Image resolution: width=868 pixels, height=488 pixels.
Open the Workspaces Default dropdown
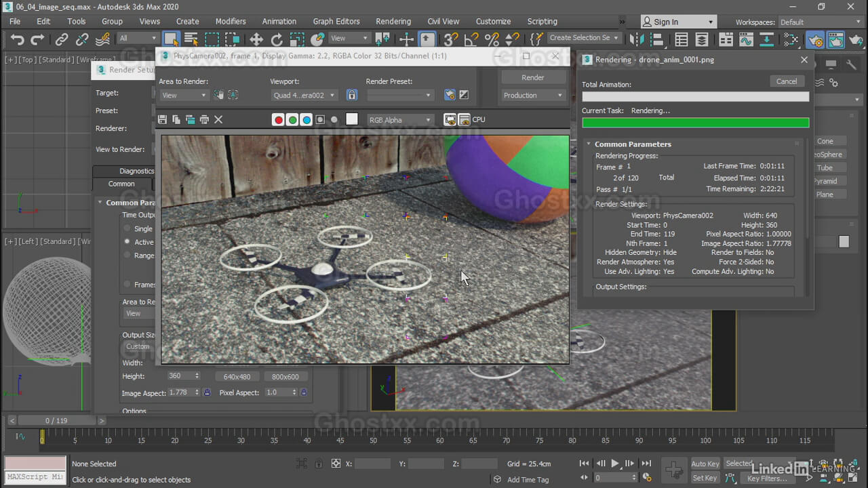820,22
